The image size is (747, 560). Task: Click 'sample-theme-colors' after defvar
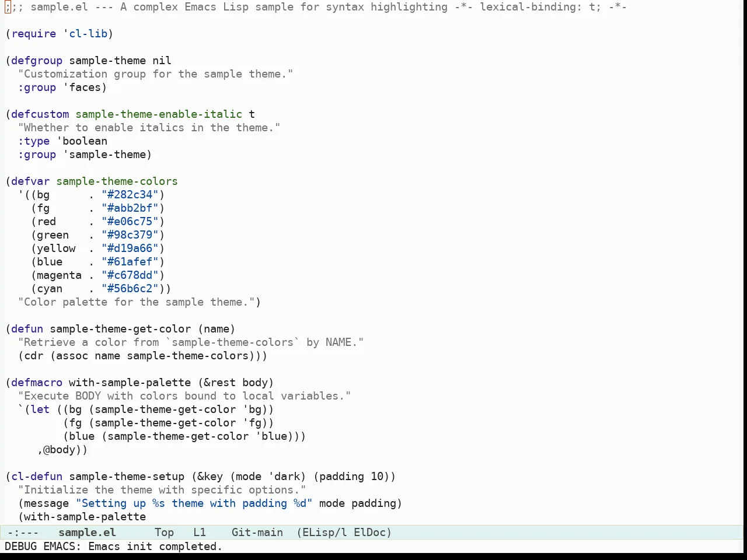point(117,181)
